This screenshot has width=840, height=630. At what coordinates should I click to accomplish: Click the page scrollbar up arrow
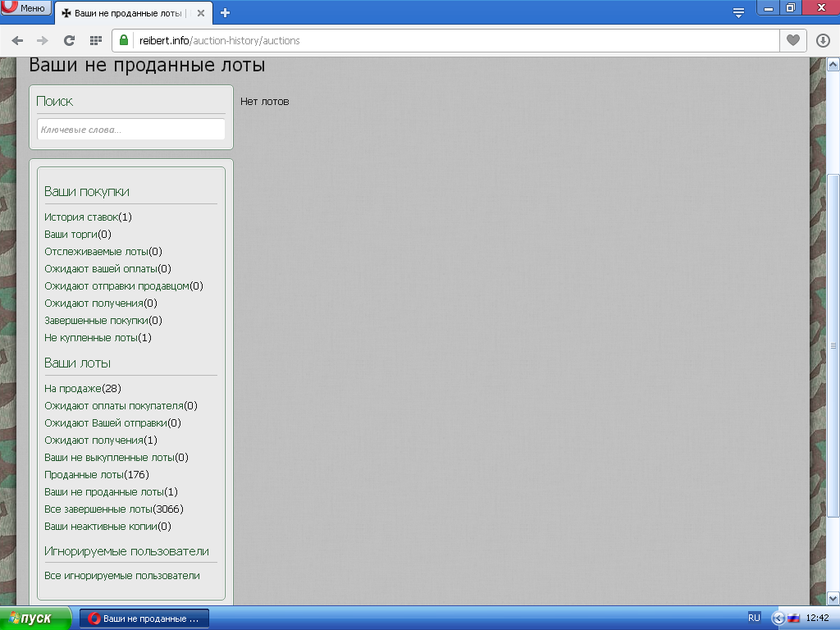[833, 65]
